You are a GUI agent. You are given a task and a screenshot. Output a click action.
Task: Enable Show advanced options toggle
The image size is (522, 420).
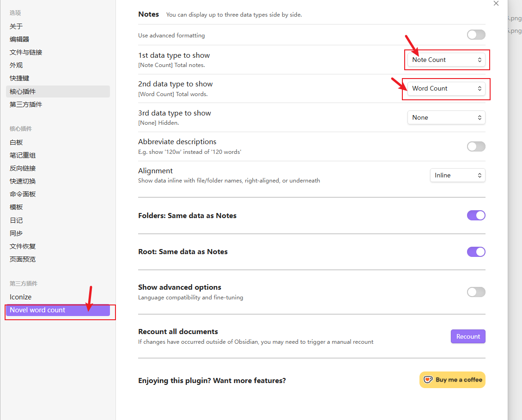click(476, 292)
